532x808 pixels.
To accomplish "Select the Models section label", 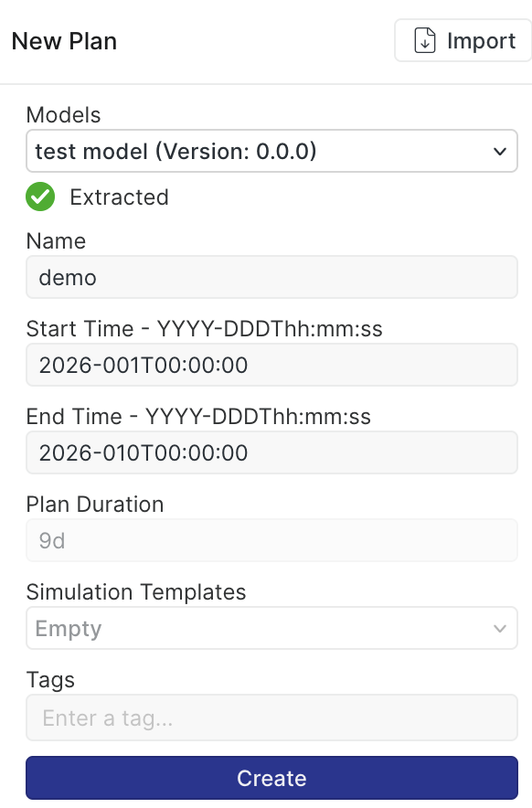I will click(63, 115).
